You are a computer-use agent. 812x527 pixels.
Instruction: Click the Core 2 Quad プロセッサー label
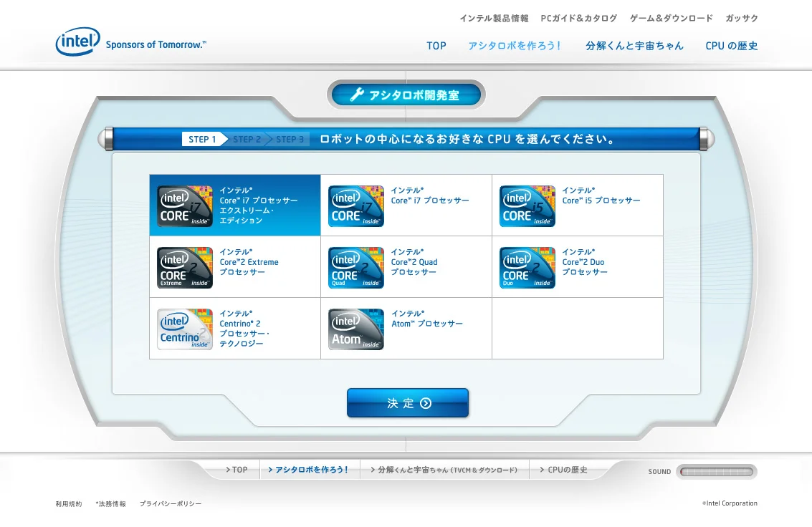coord(414,261)
